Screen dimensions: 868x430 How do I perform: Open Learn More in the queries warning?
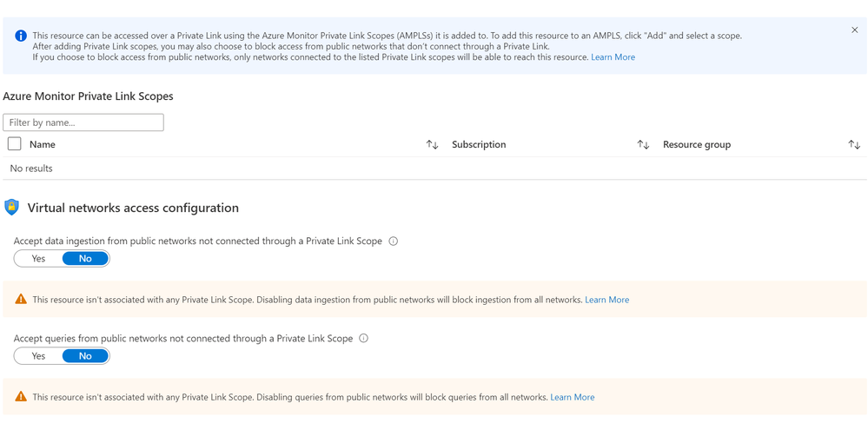(x=572, y=397)
